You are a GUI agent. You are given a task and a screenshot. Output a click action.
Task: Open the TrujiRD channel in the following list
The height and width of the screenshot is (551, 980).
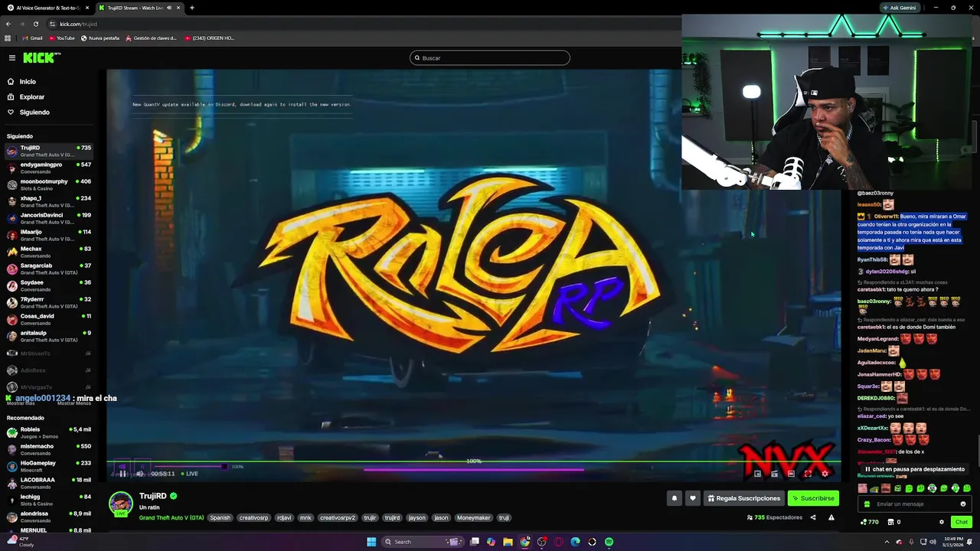[50, 151]
